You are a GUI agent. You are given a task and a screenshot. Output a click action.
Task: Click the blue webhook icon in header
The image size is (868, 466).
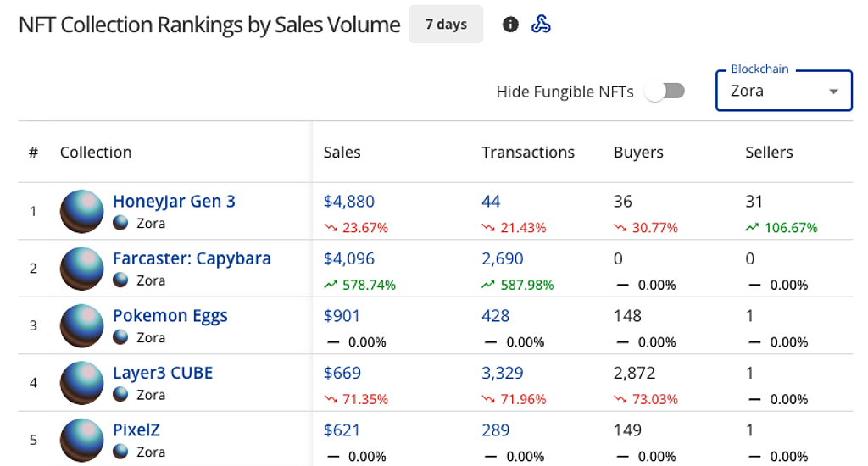click(541, 25)
